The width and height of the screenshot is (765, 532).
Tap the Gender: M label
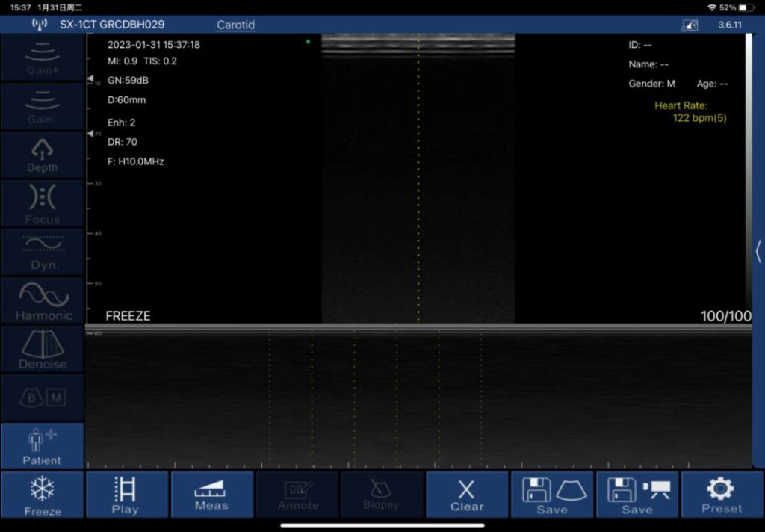tap(651, 84)
